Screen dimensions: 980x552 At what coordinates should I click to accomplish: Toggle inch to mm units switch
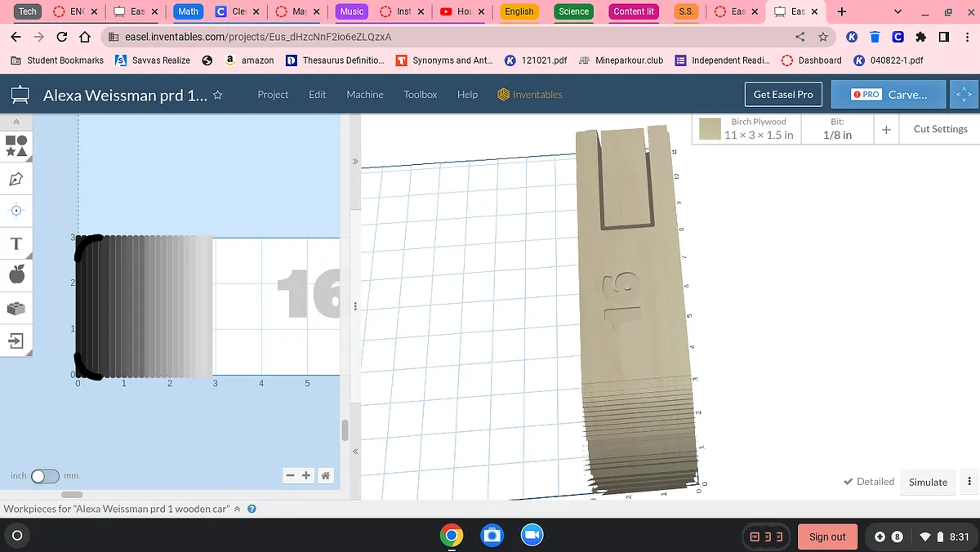coord(45,476)
